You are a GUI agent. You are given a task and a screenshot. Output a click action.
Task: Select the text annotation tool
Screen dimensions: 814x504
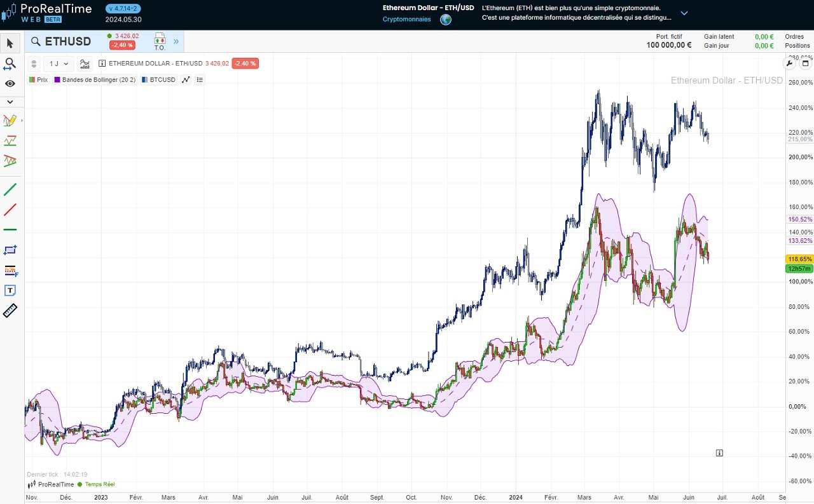10,290
